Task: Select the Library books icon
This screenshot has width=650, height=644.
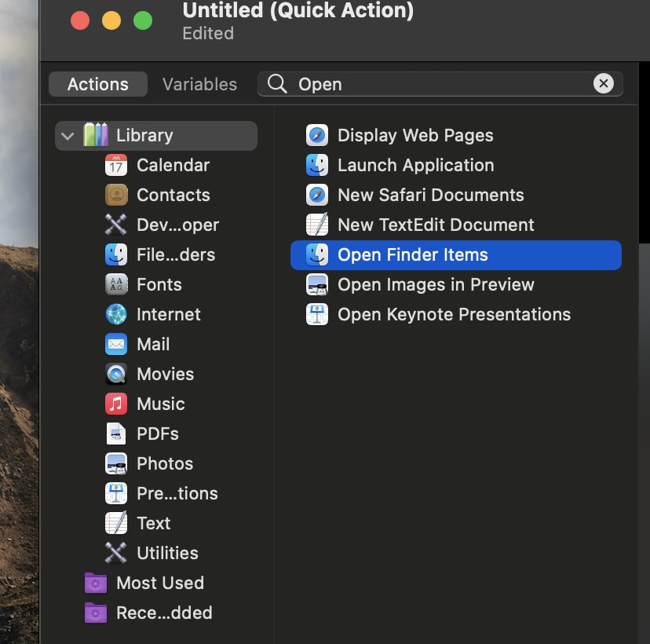Action: (x=95, y=135)
